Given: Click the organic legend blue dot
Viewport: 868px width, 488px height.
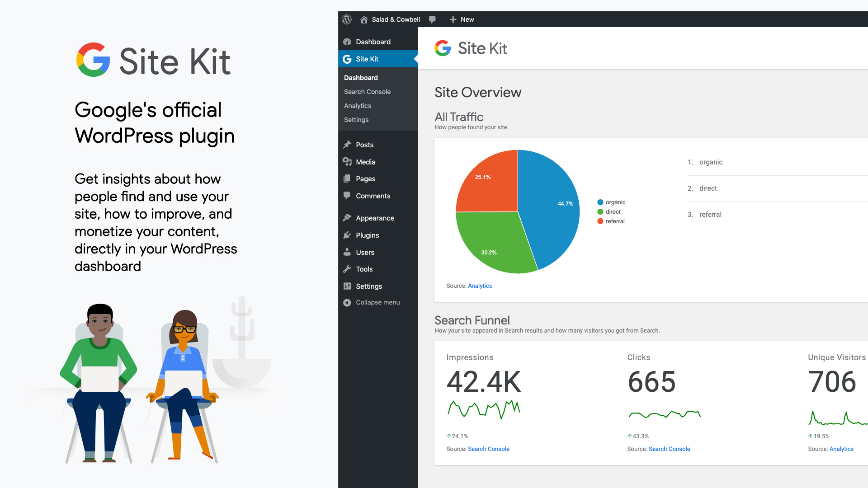Looking at the screenshot, I should pos(600,202).
